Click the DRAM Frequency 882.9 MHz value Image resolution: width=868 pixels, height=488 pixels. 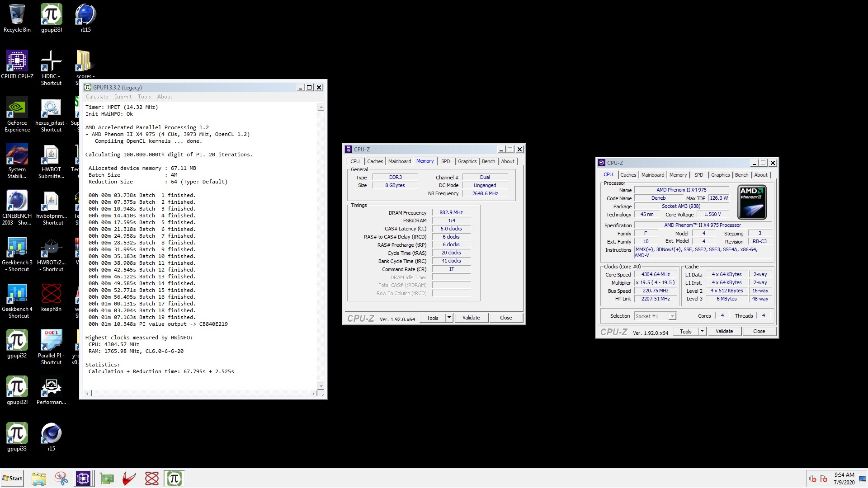[451, 212]
